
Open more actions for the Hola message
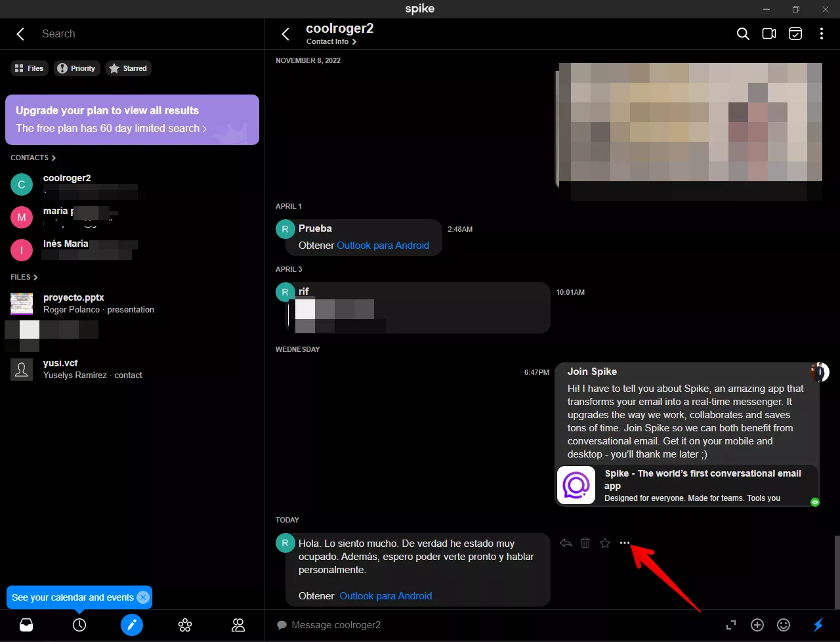625,543
